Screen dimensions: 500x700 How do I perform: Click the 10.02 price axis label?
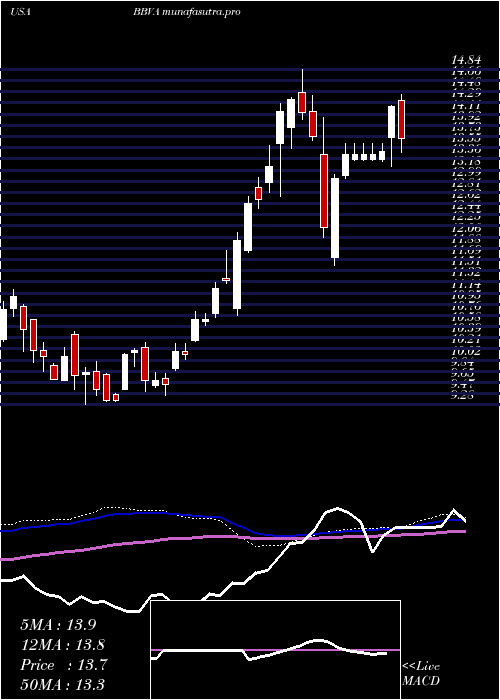(466, 352)
